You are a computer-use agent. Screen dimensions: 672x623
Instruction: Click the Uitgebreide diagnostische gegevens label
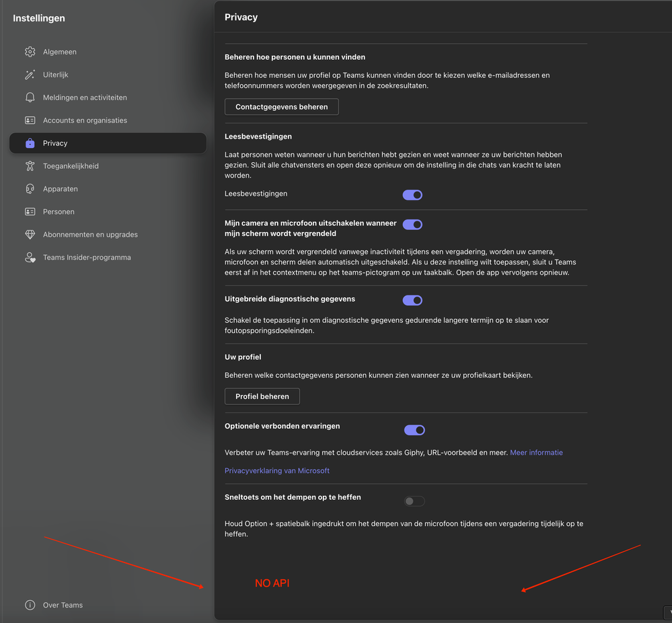290,299
